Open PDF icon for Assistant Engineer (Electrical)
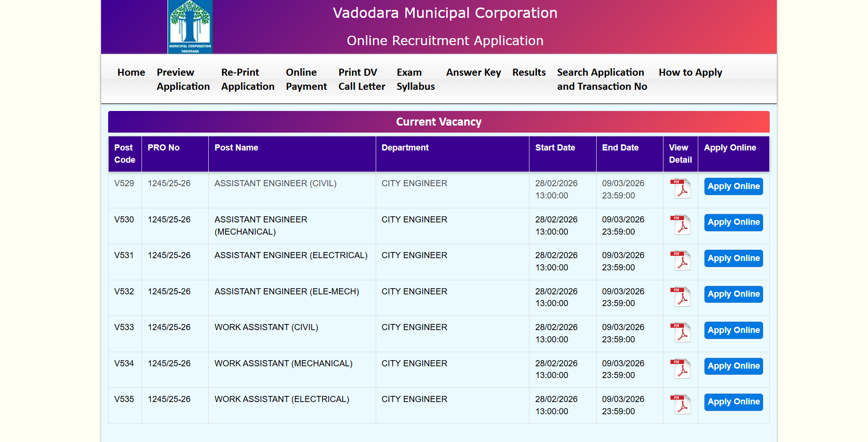 680,260
